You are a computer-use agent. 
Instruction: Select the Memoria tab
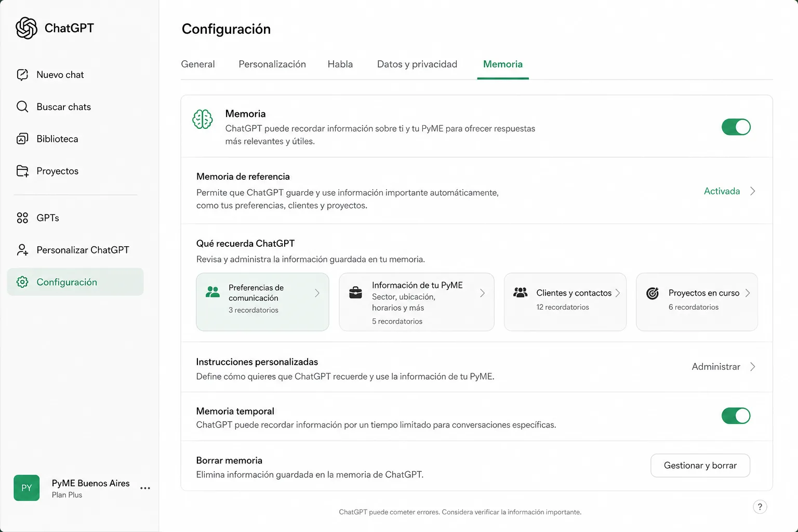point(503,64)
